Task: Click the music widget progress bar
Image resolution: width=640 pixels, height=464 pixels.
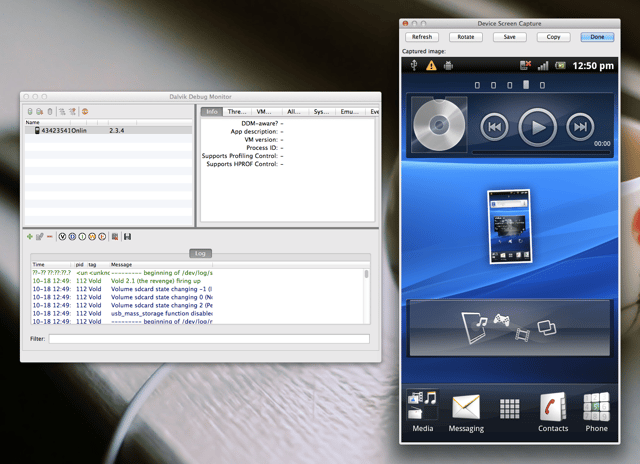Action: coord(541,153)
